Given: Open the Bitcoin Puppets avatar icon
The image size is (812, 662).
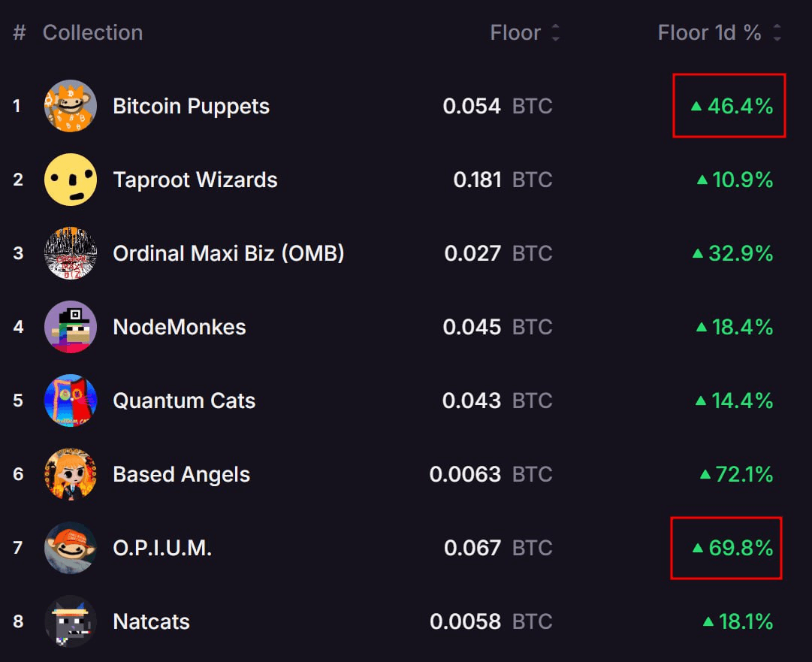Looking at the screenshot, I should tap(71, 106).
